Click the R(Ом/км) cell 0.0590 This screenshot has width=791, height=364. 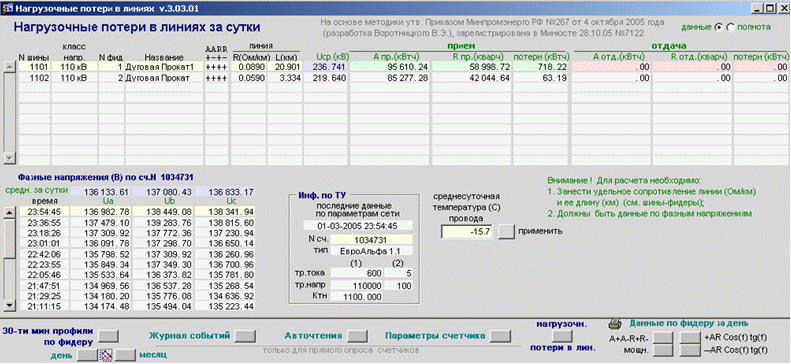coord(248,78)
